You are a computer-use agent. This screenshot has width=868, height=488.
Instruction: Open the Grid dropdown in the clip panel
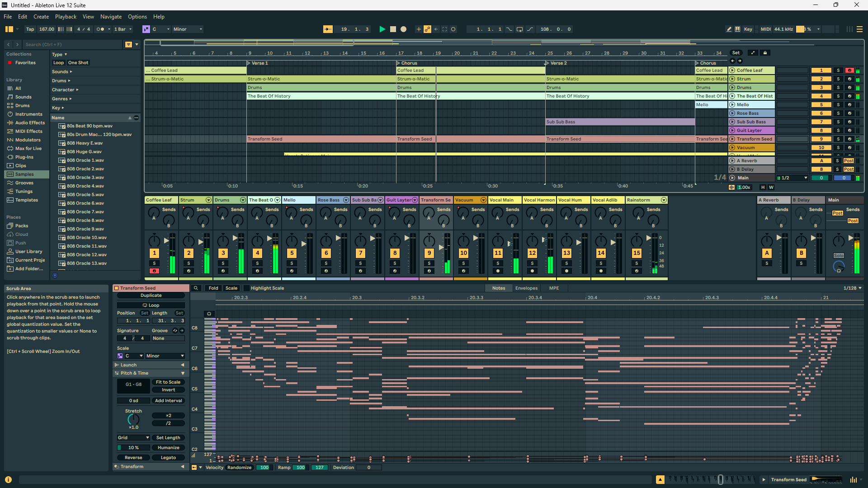point(133,437)
